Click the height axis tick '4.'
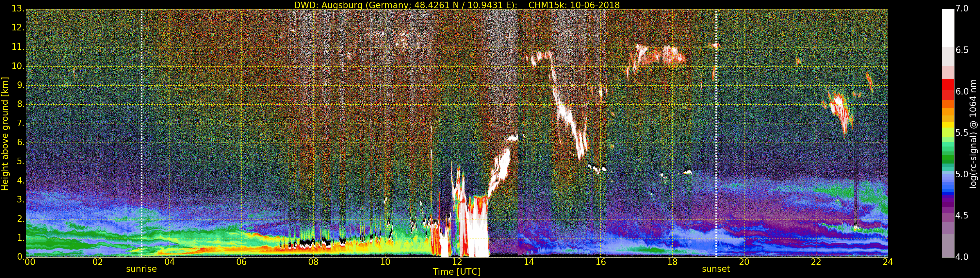 (x=20, y=181)
